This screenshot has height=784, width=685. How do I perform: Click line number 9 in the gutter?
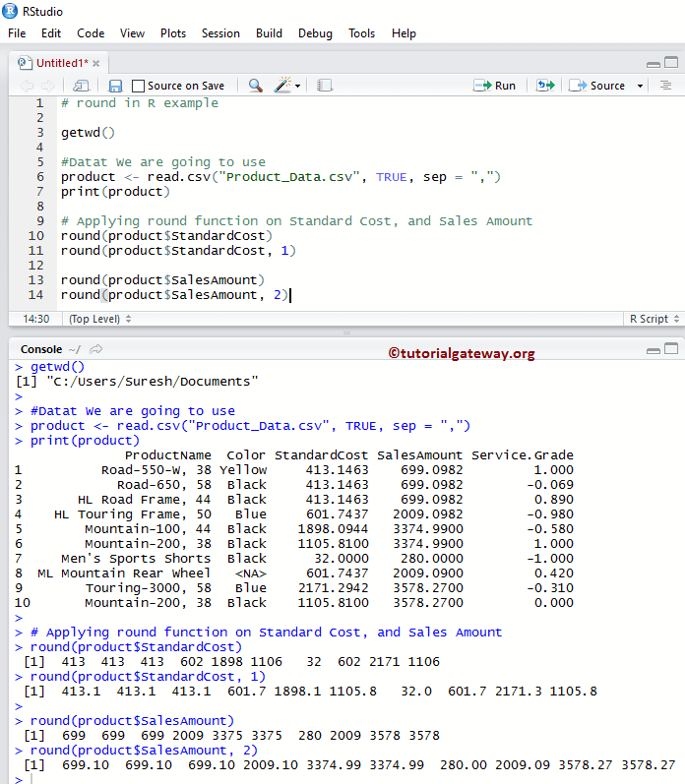pos(40,221)
